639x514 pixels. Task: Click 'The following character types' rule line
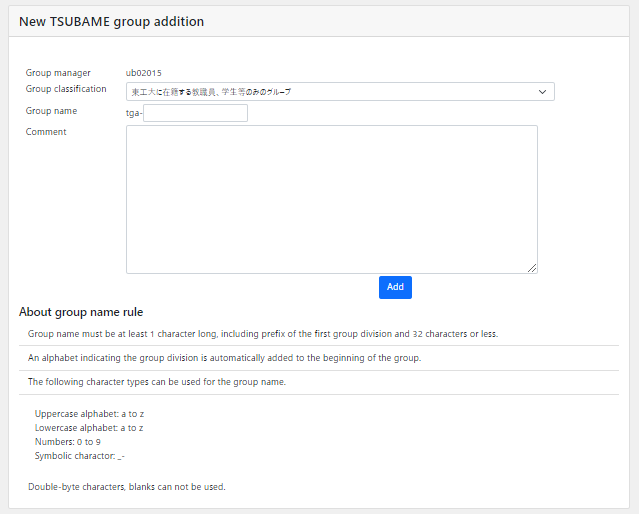157,382
